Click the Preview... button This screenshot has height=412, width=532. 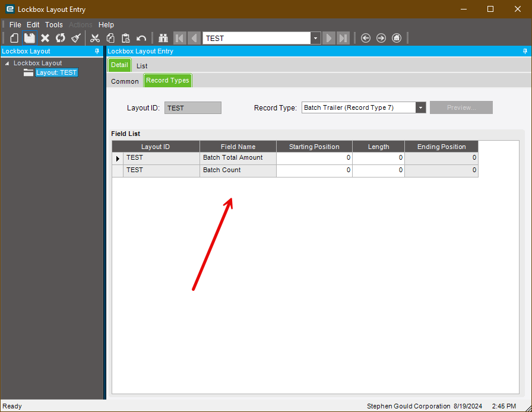click(461, 107)
